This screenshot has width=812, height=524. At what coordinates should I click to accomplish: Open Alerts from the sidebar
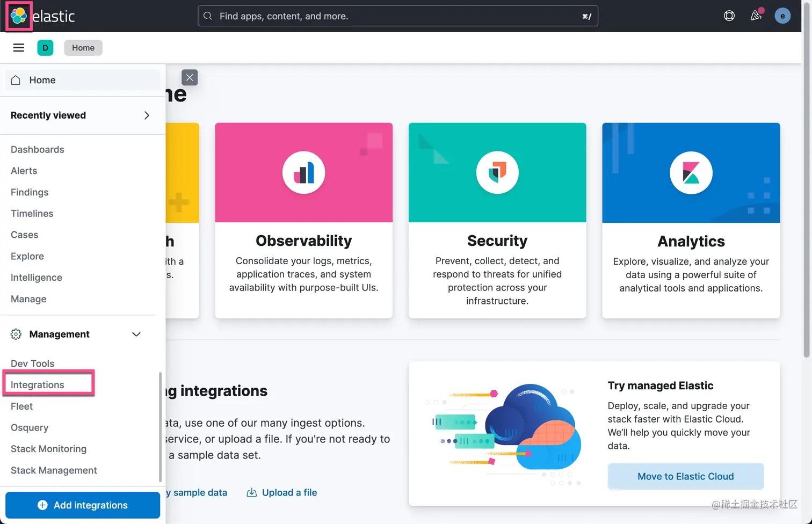(x=24, y=171)
